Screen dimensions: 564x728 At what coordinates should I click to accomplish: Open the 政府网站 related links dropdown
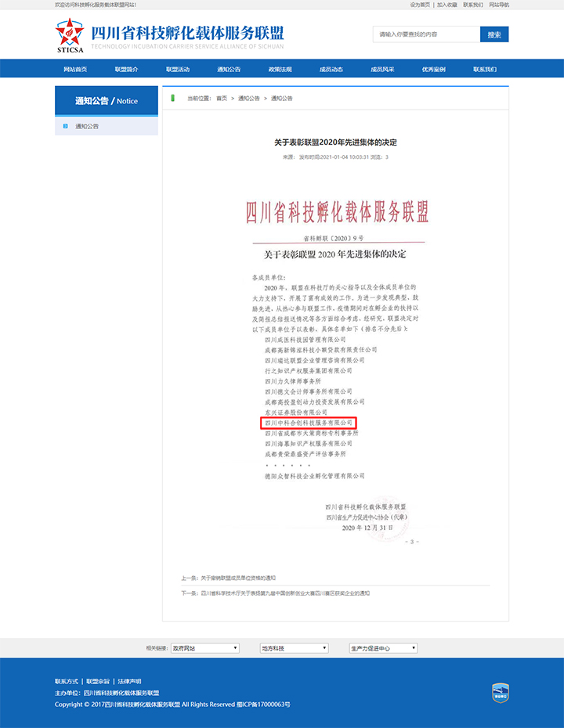[x=205, y=648]
